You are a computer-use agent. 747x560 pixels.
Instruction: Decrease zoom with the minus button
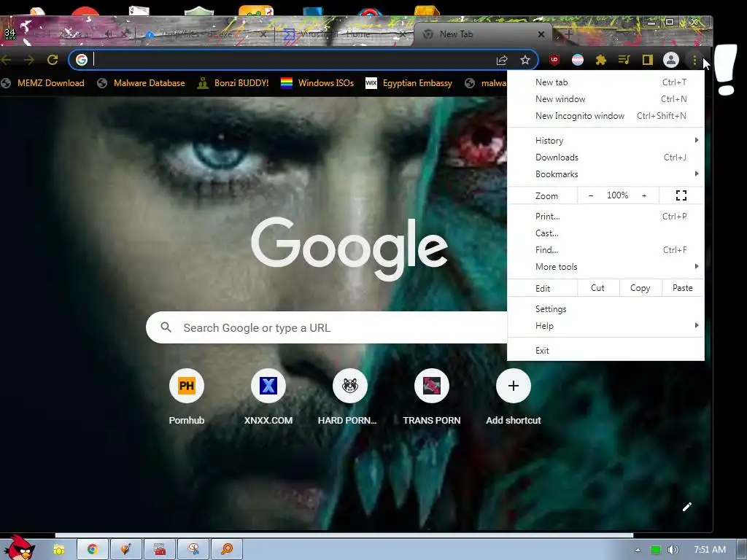(591, 195)
